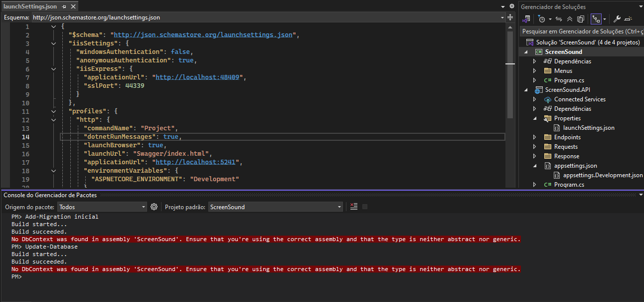Viewport: 644px width, 302px height.
Task: Select launchSettings.json in solution tree
Action: click(x=589, y=128)
